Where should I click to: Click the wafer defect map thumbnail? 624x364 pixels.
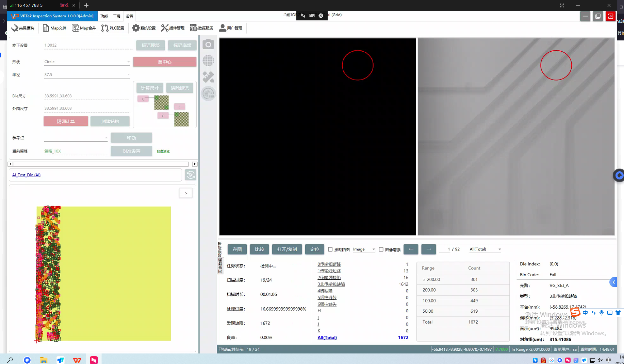tap(103, 274)
